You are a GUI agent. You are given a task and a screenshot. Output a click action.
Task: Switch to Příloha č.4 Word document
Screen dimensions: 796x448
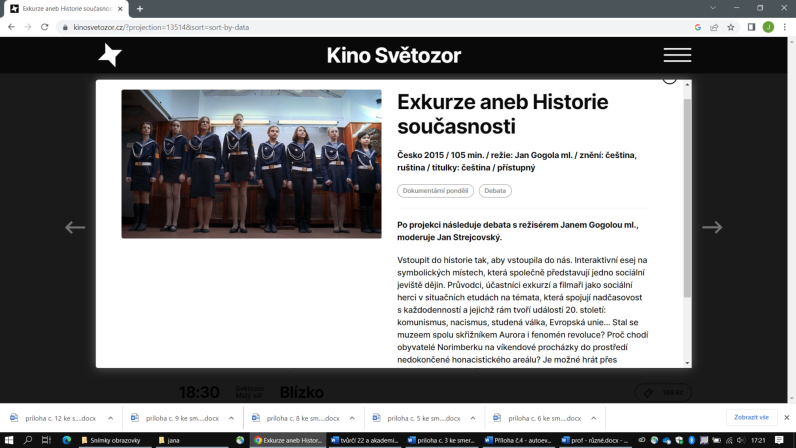518,440
